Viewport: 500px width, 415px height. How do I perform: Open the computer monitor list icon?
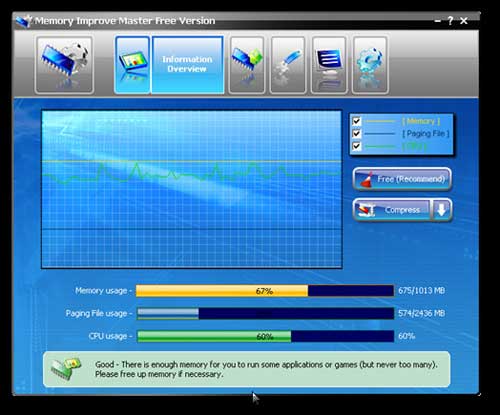329,65
